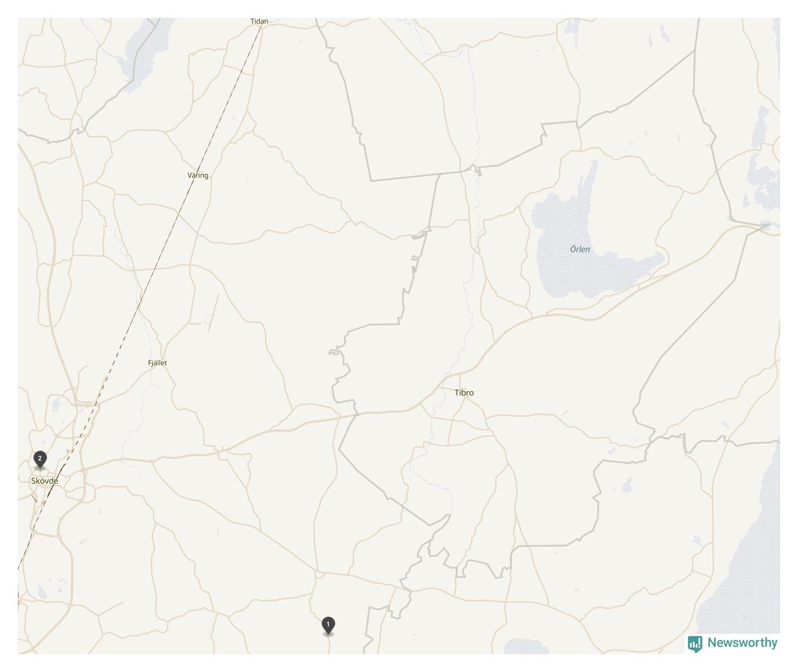Image resolution: width=798 pixels, height=672 pixels.
Task: Open the Newsworthy text link
Action: coord(742,643)
